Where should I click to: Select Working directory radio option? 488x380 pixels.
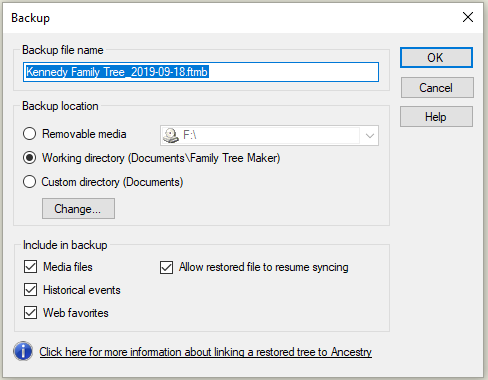29,158
